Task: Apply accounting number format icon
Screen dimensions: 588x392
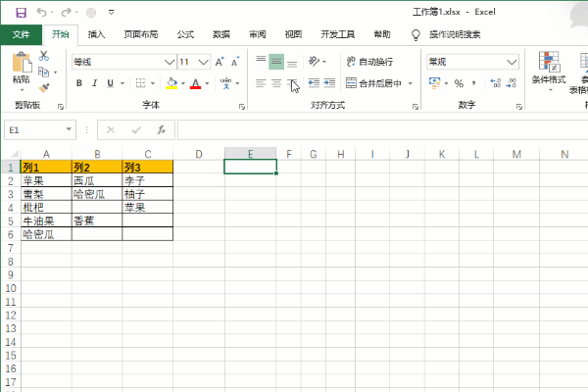Action: coord(434,83)
